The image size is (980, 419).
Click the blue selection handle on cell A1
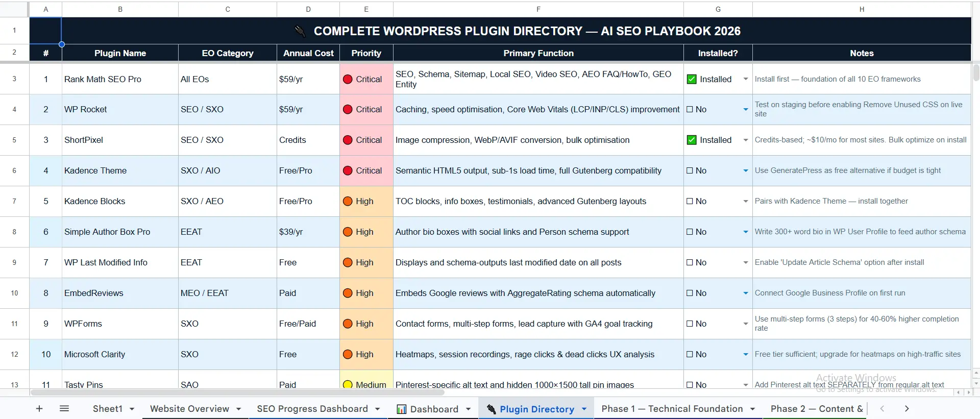(x=62, y=44)
